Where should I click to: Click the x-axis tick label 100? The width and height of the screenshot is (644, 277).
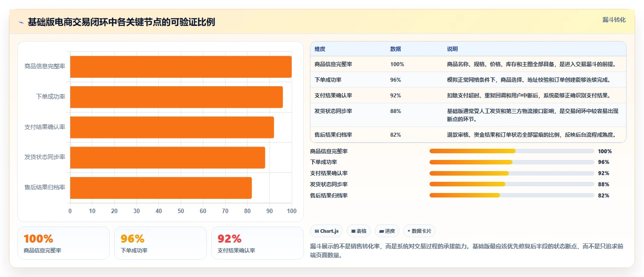click(292, 211)
